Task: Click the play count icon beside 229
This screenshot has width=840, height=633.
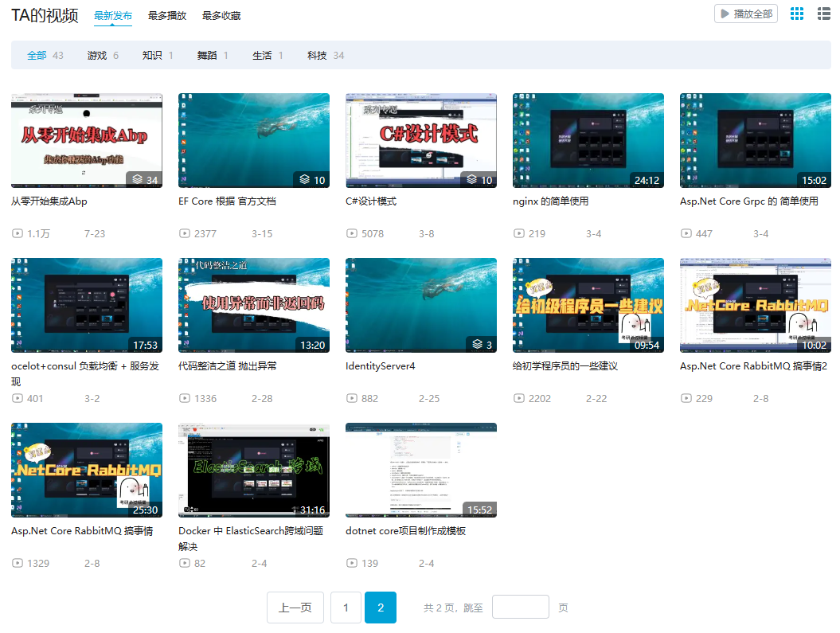Action: [x=686, y=398]
